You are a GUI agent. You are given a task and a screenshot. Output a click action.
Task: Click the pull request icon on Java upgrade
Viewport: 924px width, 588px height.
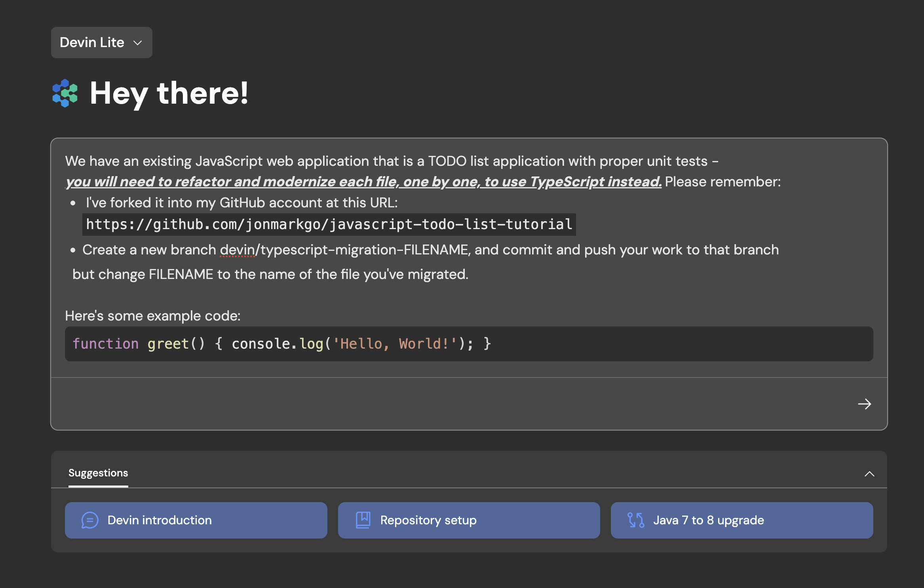point(636,520)
